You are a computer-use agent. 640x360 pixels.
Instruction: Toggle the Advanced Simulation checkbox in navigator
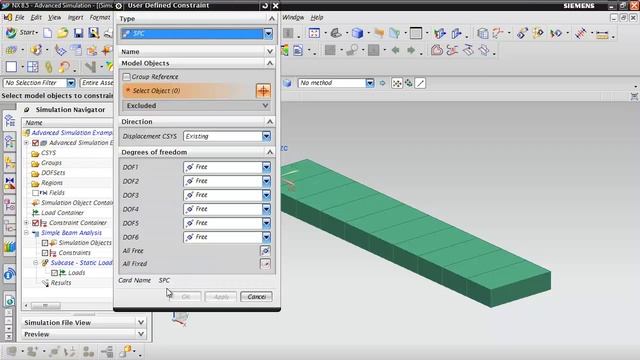tap(35, 143)
